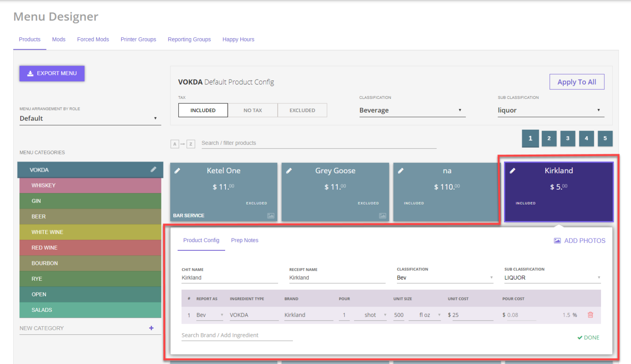Open the liquor sub classification dropdown

coord(550,110)
